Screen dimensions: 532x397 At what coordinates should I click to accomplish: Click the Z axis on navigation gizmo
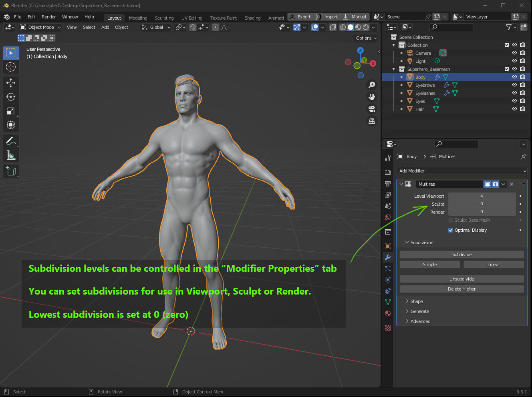(x=360, y=50)
